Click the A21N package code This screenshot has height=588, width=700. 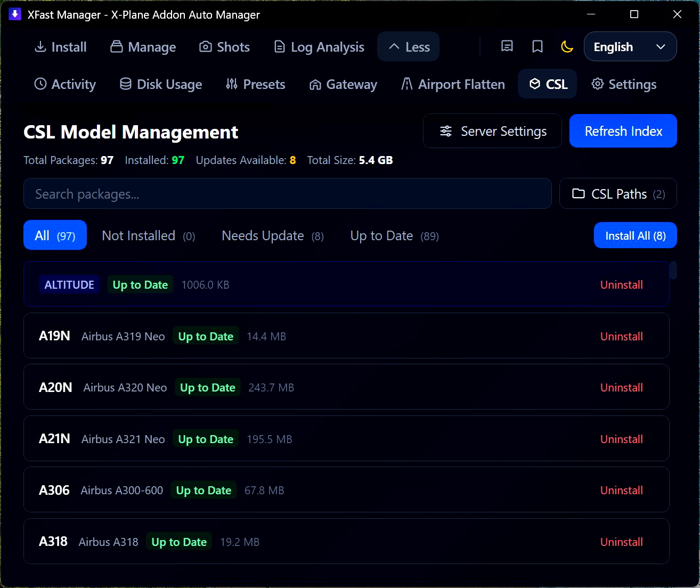point(54,439)
